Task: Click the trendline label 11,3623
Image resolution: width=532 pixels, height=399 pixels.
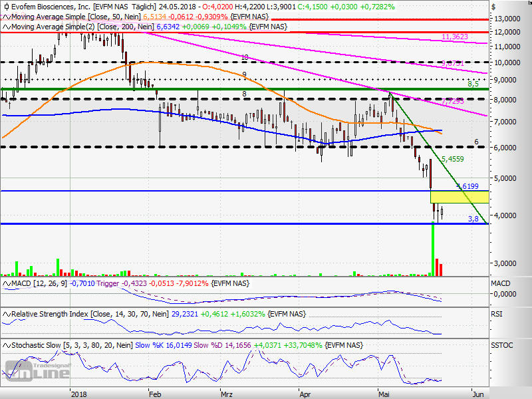Action: click(x=455, y=37)
